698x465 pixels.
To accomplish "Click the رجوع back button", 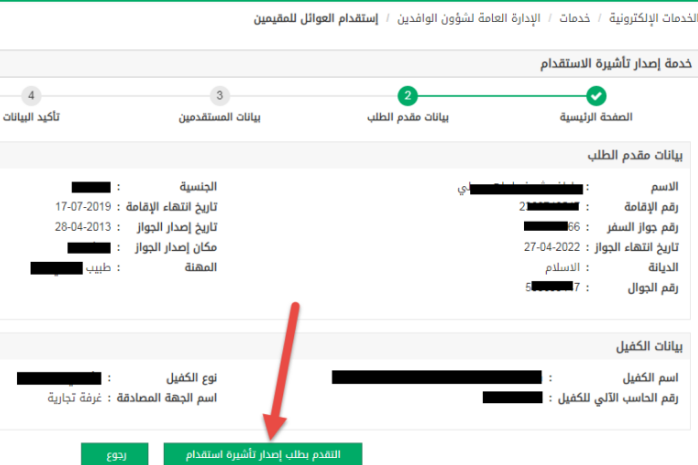I will click(115, 454).
